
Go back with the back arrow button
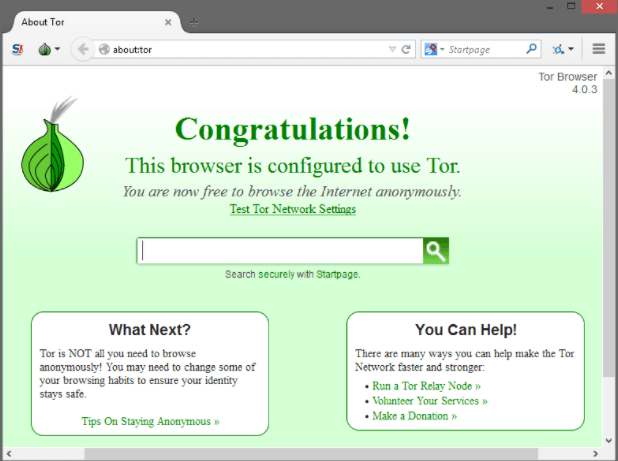[x=83, y=50]
